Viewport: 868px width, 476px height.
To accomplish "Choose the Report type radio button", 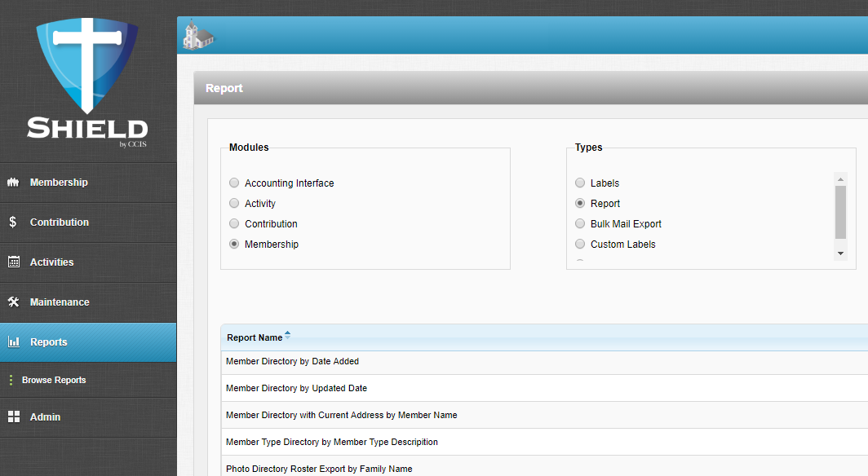I will pos(579,203).
